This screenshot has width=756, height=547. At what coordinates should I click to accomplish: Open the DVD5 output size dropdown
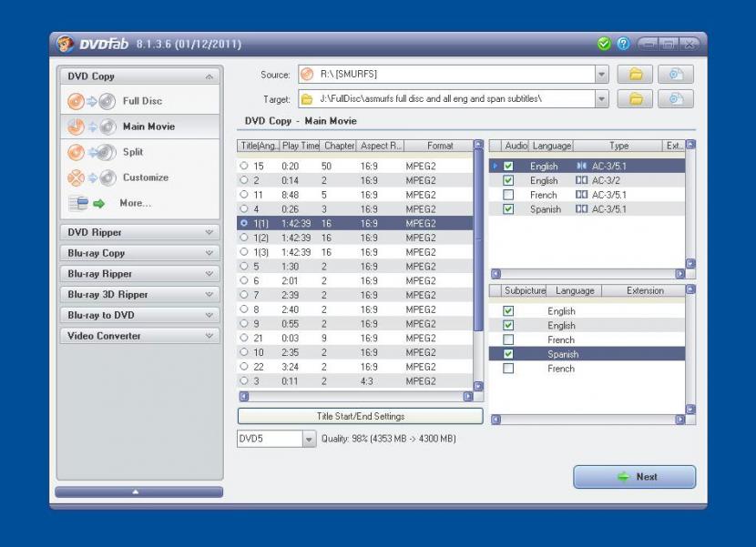coord(309,439)
